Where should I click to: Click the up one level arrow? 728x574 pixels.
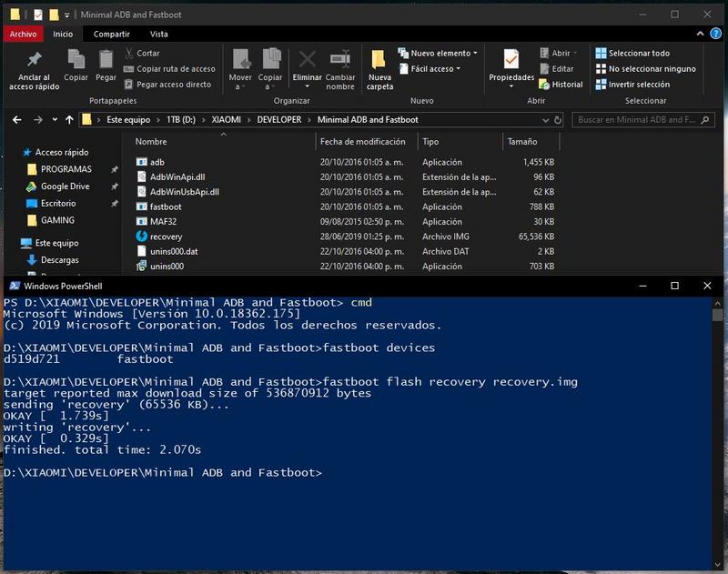pyautogui.click(x=70, y=120)
